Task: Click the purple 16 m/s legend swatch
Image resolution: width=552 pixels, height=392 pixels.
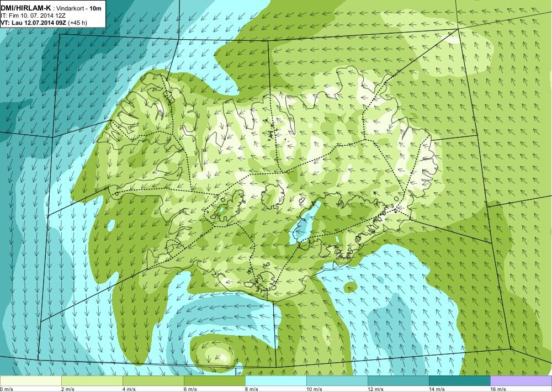Action: 521,381
